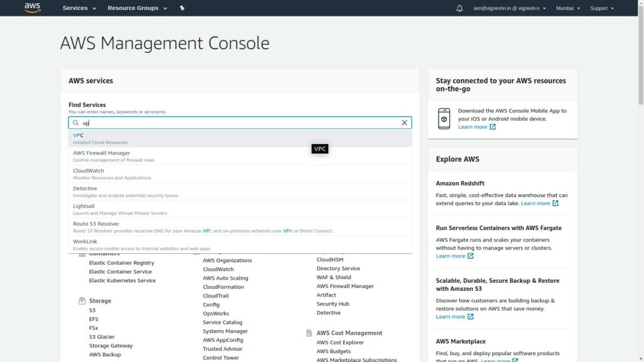Open Elastic Container Service
Screen dimensions: 644x362
coord(120,271)
